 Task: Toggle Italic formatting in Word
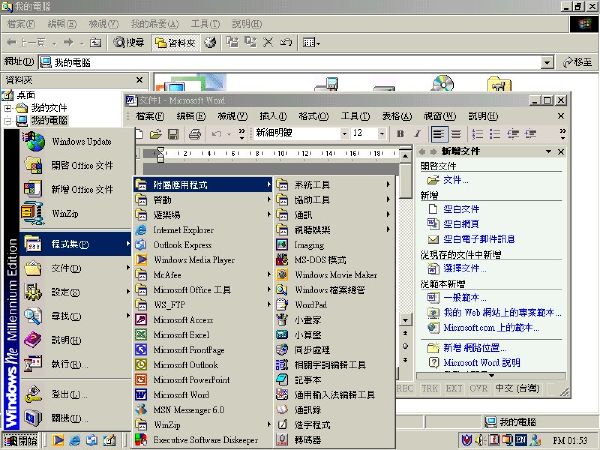[417, 134]
